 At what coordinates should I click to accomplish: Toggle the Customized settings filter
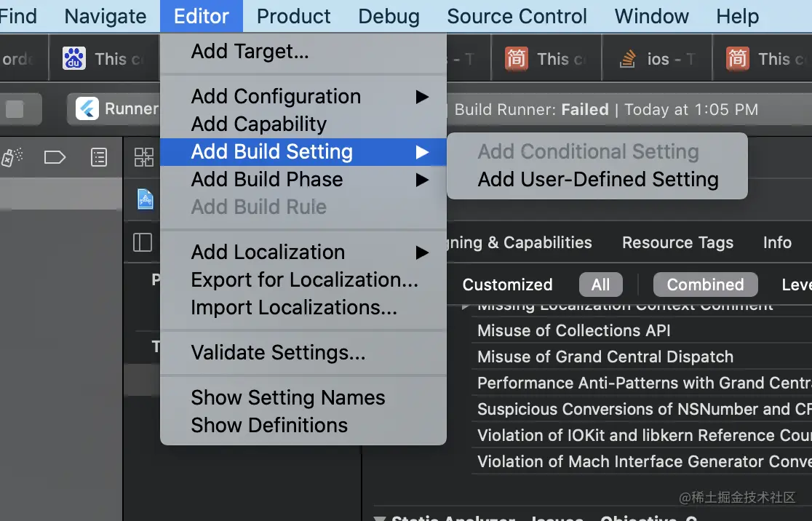click(x=508, y=285)
